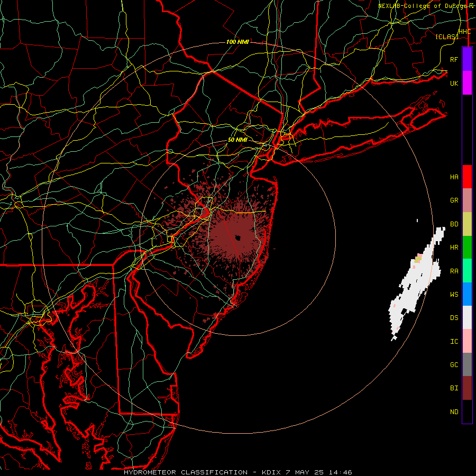Click the blue WS legend color swatch

[x=467, y=294]
